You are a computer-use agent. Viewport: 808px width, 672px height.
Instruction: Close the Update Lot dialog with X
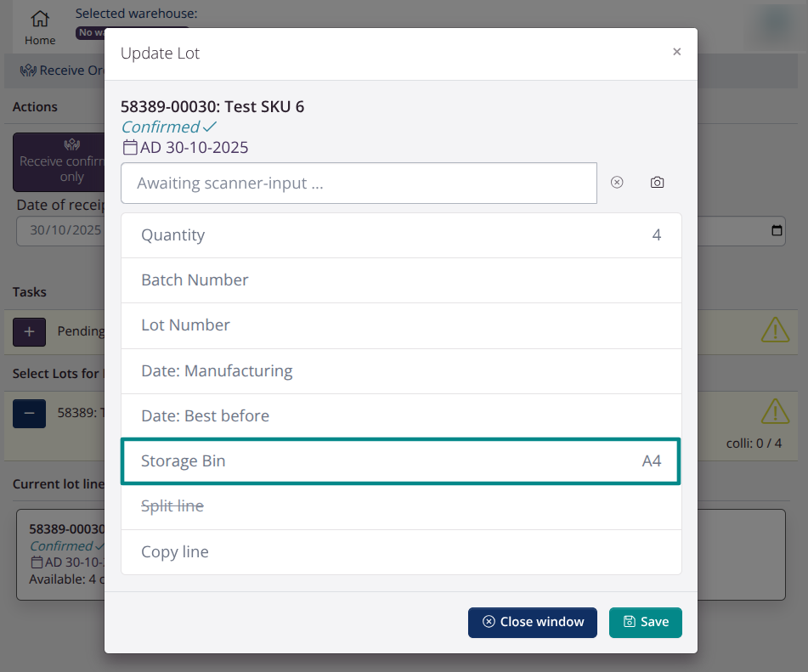(677, 52)
